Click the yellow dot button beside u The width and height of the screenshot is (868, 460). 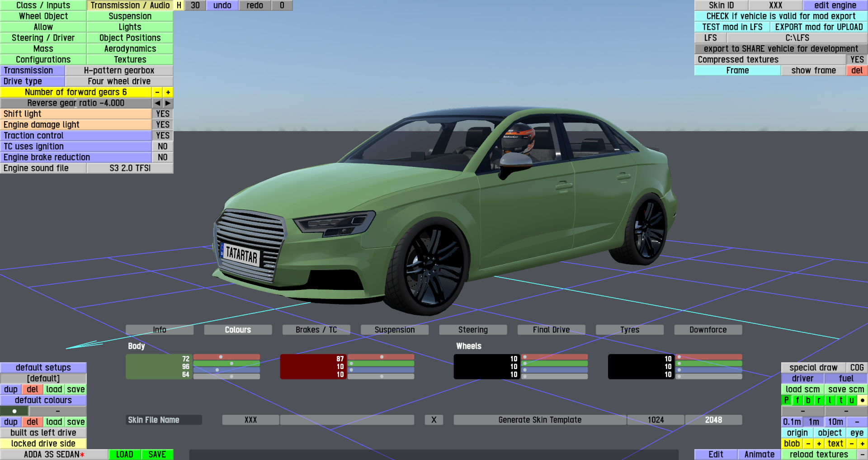coord(863,400)
